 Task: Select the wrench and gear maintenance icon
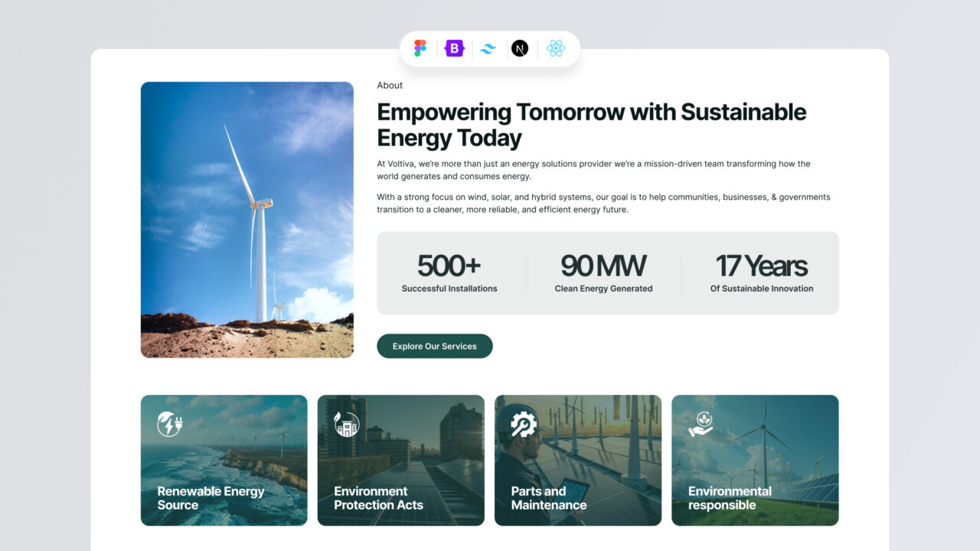click(x=524, y=424)
